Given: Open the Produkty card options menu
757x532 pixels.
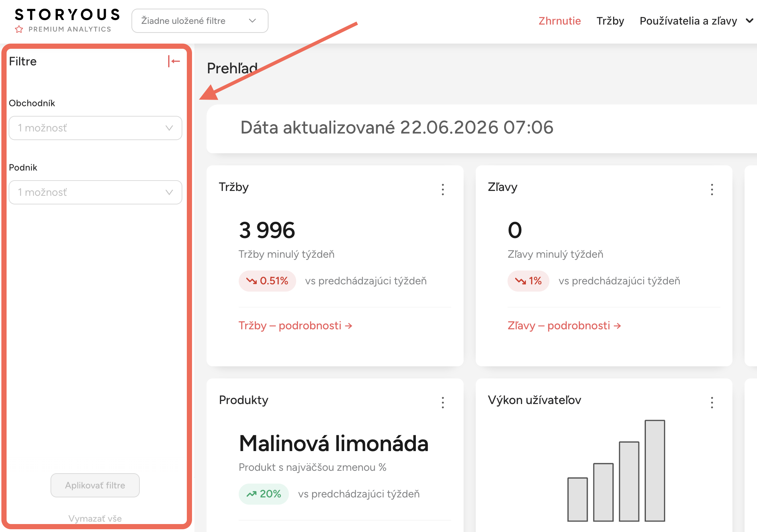Looking at the screenshot, I should (x=443, y=403).
